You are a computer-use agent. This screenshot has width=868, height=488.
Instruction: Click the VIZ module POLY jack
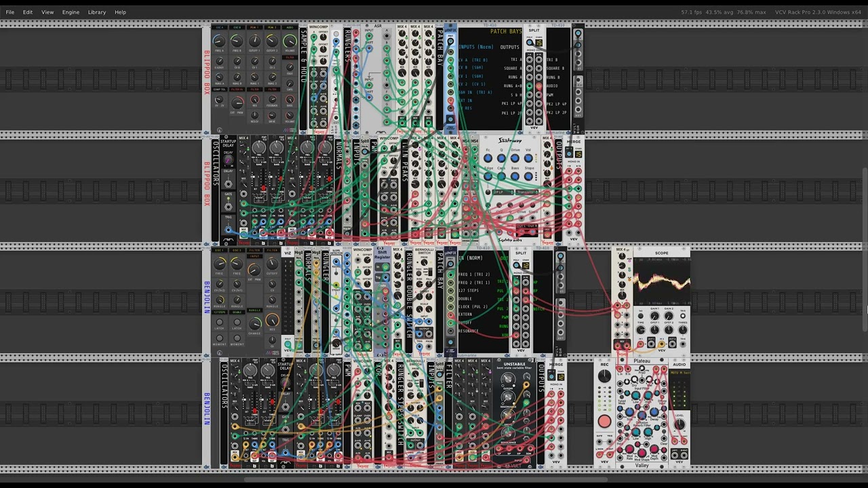click(x=288, y=344)
